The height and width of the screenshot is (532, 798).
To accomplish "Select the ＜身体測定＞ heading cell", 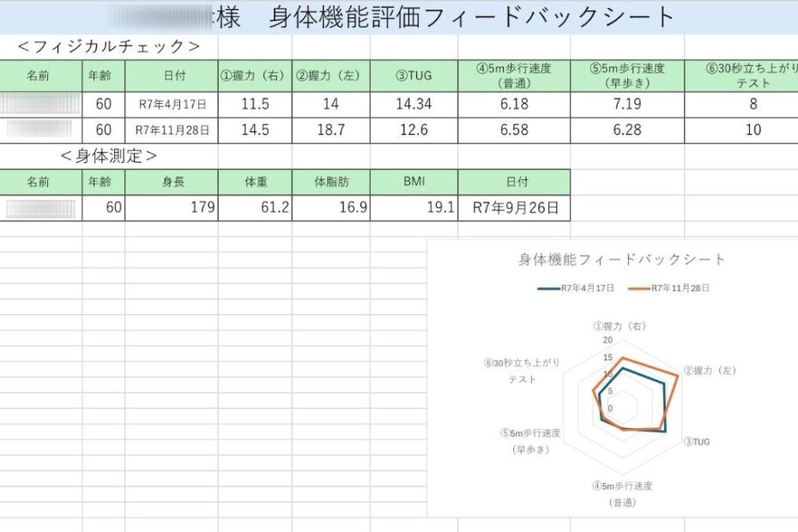I will point(109,156).
